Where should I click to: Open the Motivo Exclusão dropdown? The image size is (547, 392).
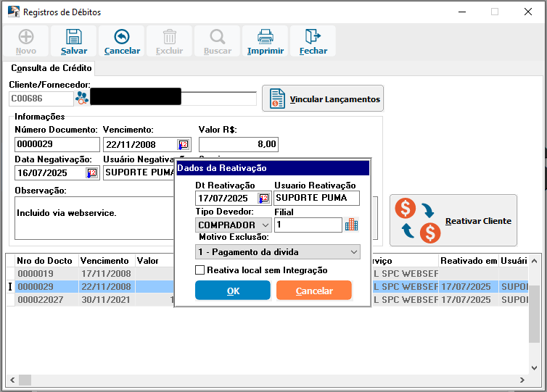(278, 252)
